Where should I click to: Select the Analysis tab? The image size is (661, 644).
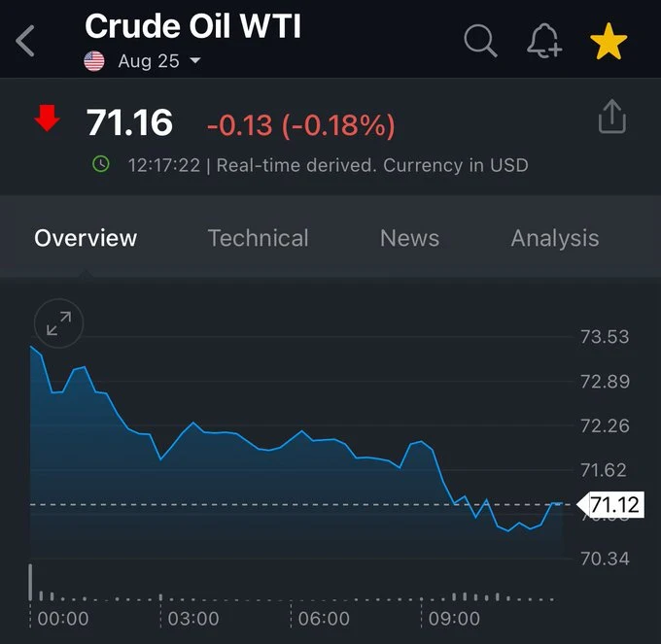(555, 238)
